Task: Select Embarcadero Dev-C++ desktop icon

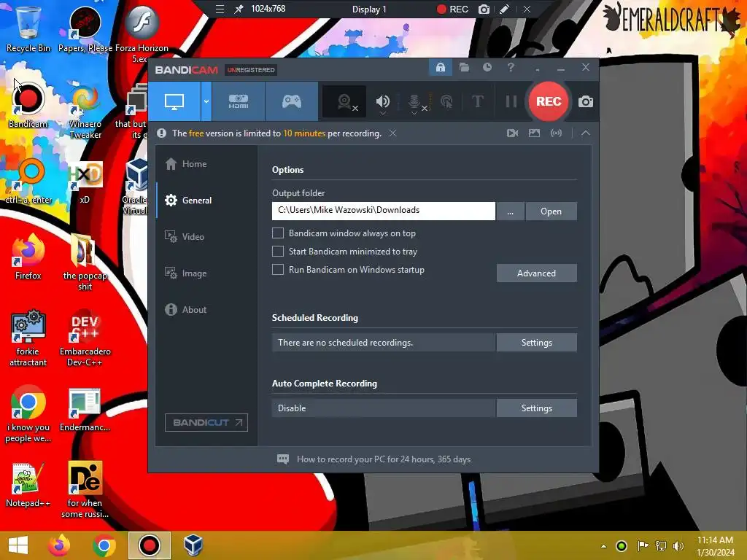Action: 85,338
